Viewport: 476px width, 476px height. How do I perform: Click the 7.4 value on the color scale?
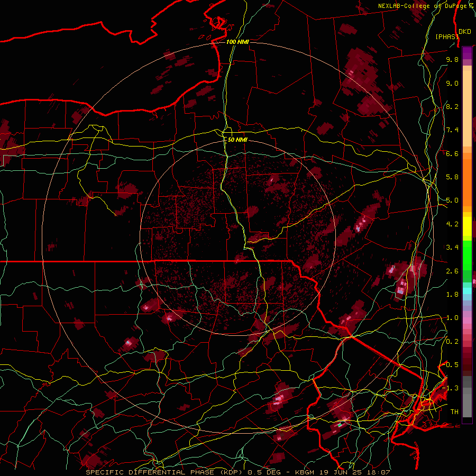point(452,130)
